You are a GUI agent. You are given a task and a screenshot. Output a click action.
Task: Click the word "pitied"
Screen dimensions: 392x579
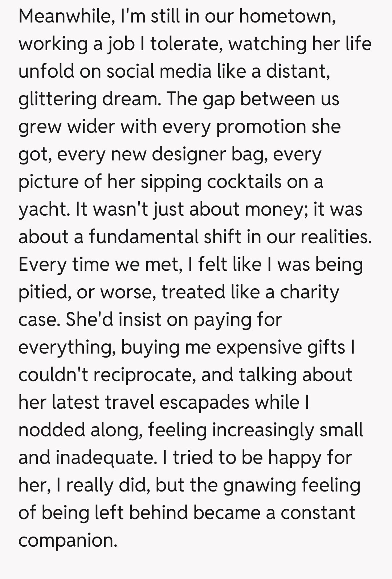coord(44,292)
